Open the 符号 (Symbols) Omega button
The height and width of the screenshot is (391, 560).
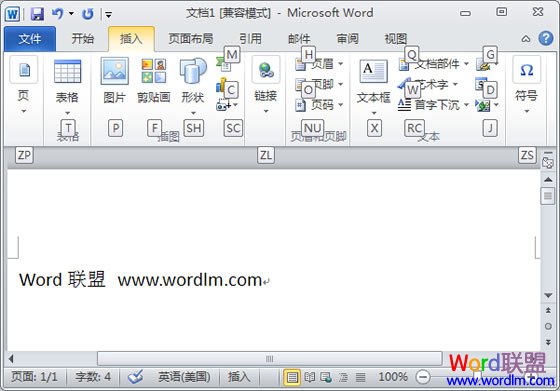pos(526,86)
